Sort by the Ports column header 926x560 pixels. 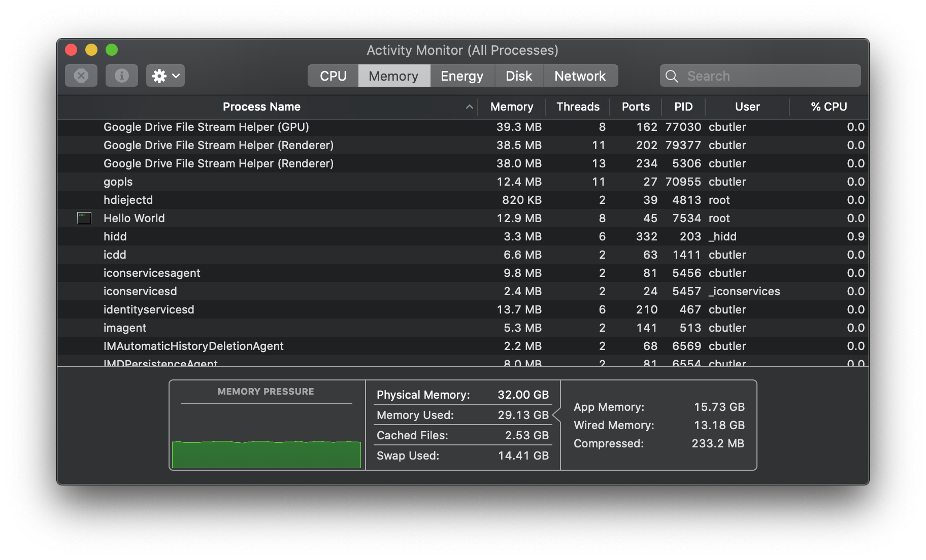point(636,107)
